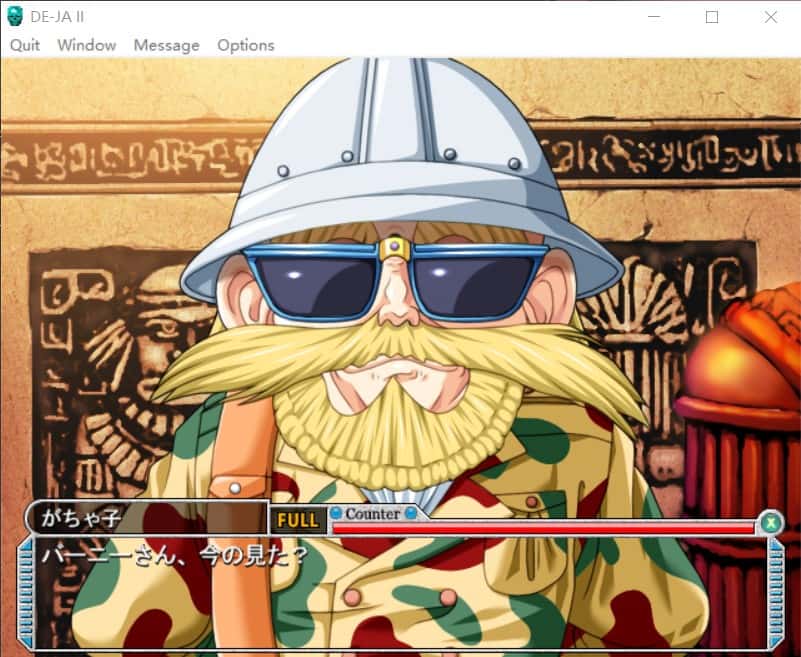Click the left blue ribbed message-box edge
This screenshot has width=801, height=657.
point(26,594)
